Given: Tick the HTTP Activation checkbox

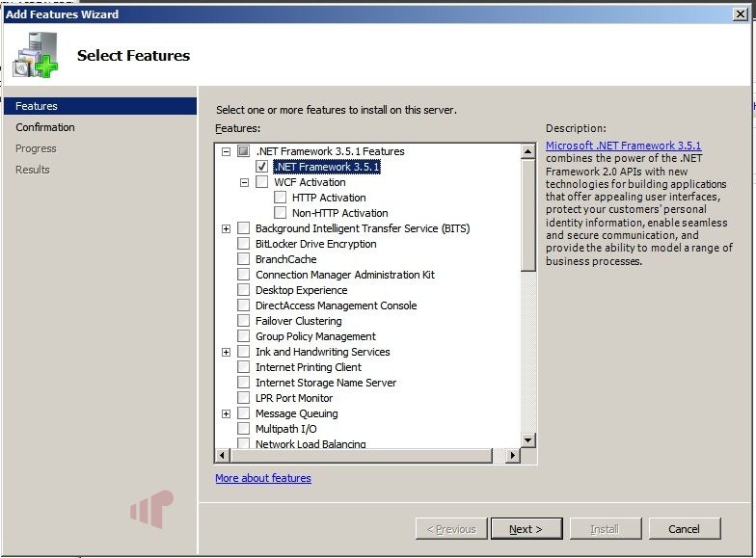Looking at the screenshot, I should (x=280, y=198).
